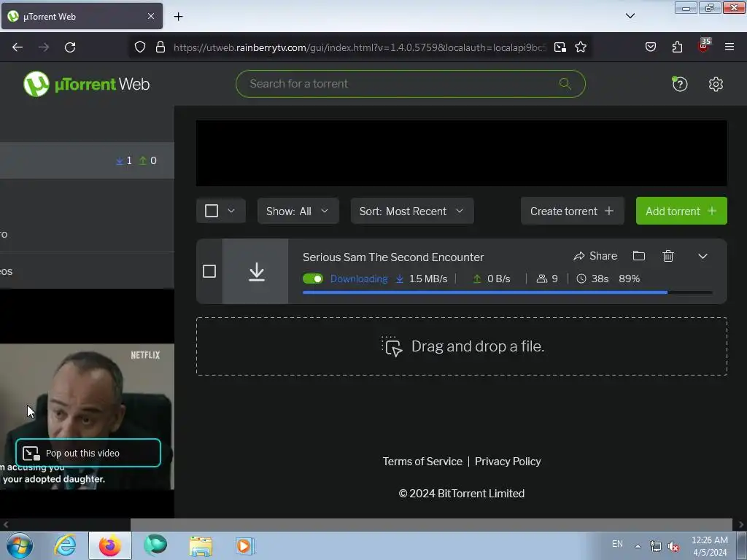Open the help question-mark icon
This screenshot has height=560, width=747.
point(680,85)
